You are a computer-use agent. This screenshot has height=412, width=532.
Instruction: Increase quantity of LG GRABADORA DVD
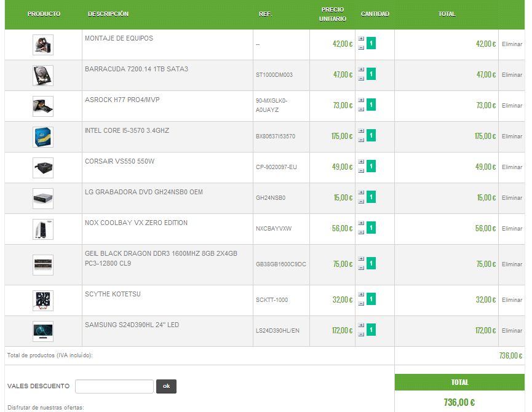pyautogui.click(x=361, y=192)
